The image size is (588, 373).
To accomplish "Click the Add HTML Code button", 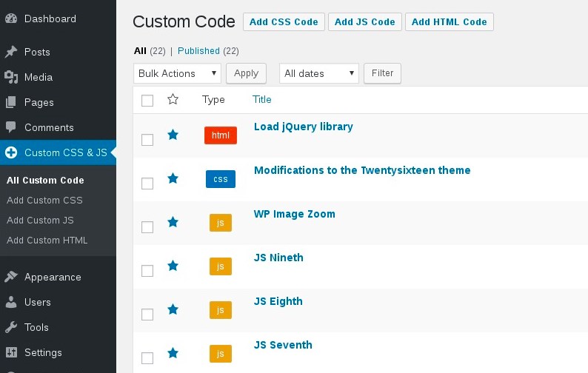I will 450,21.
